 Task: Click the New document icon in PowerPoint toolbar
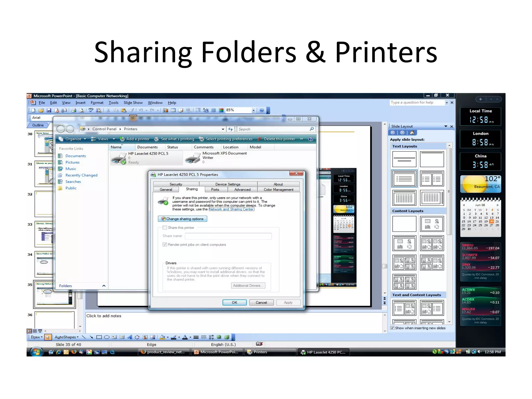point(34,110)
